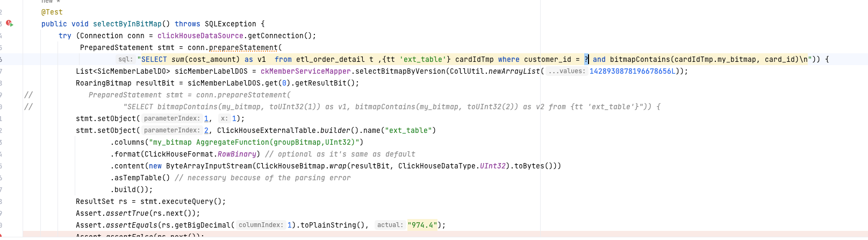The width and height of the screenshot is (868, 240).
Task: Click 'card_id' in the active SQL string
Action: [780, 59]
